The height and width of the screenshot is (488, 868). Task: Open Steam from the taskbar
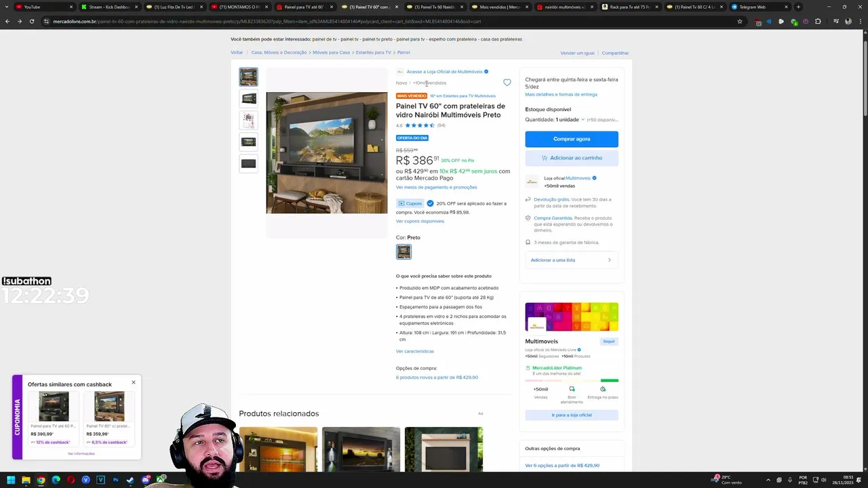click(130, 480)
